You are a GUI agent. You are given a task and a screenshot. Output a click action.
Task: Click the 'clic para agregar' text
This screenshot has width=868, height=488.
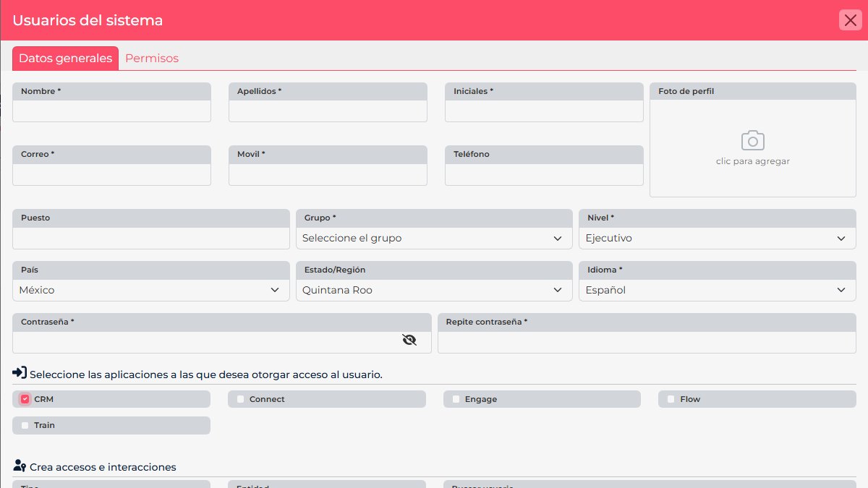coord(753,161)
